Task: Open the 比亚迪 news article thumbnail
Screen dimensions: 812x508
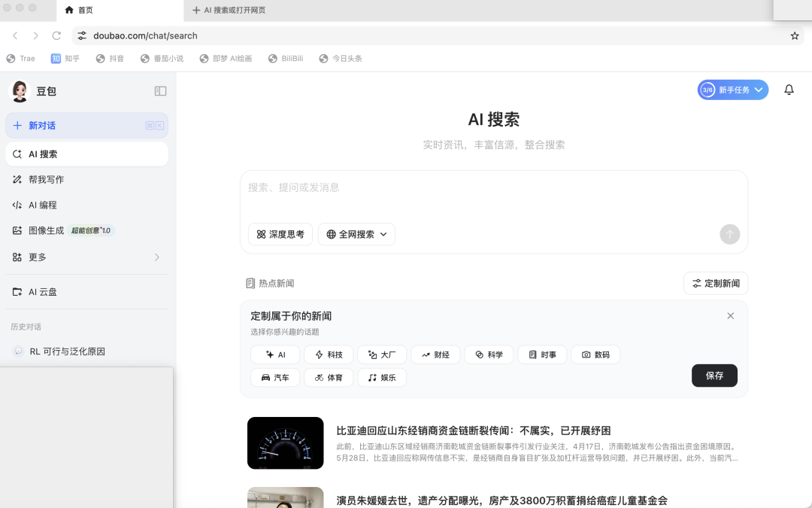Action: [x=286, y=443]
